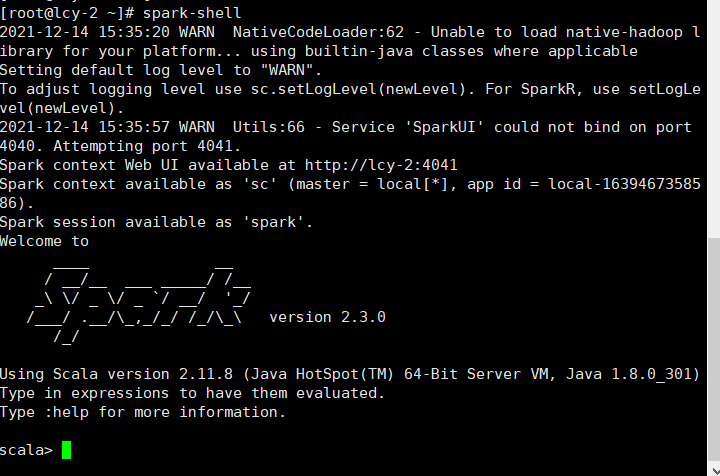Click the scrollbar down arrow

(714, 470)
